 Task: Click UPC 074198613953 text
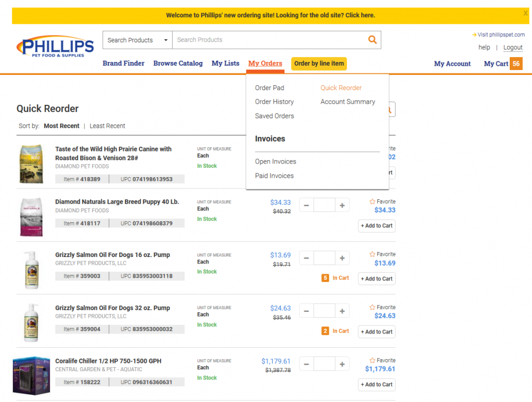pyautogui.click(x=147, y=179)
